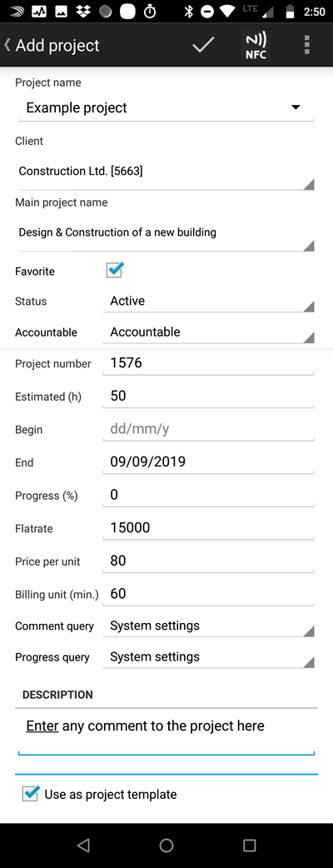Tap the Bluetooth icon in status bar
The height and width of the screenshot is (868, 333).
click(x=188, y=11)
